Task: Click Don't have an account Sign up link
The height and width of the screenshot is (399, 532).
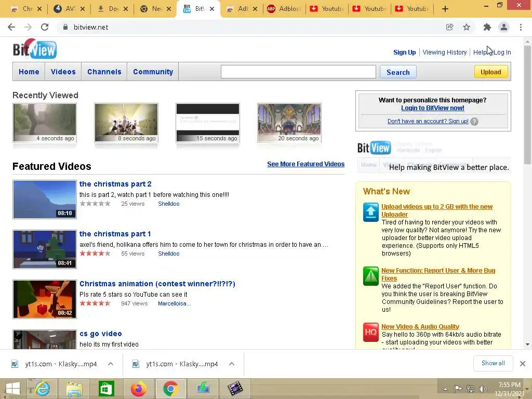Action: pos(428,121)
